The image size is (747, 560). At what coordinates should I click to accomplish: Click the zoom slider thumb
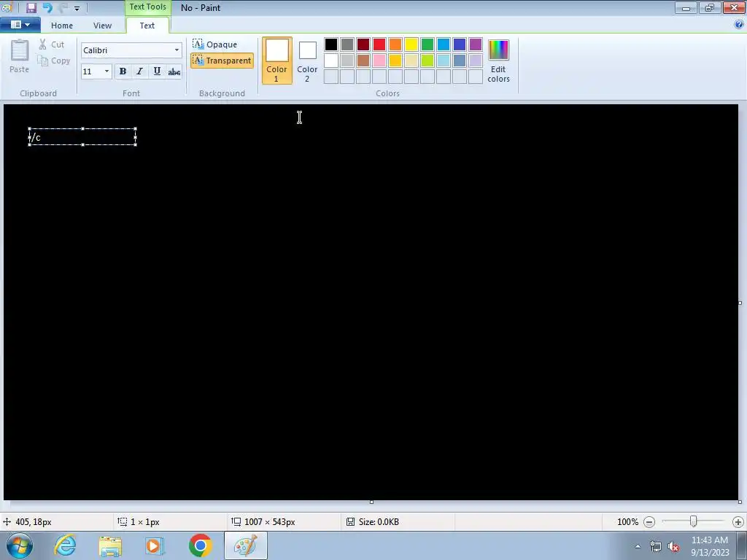[x=693, y=522]
